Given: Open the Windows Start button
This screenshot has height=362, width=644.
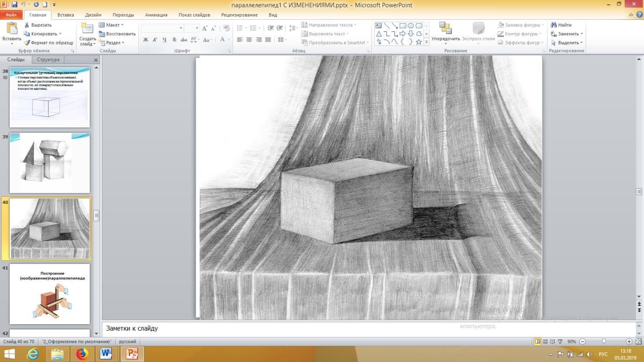Looking at the screenshot, I should (9, 354).
